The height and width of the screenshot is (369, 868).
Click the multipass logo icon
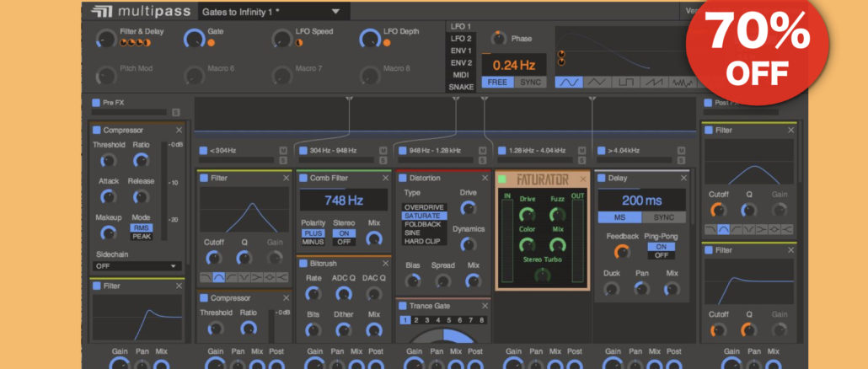click(x=102, y=11)
